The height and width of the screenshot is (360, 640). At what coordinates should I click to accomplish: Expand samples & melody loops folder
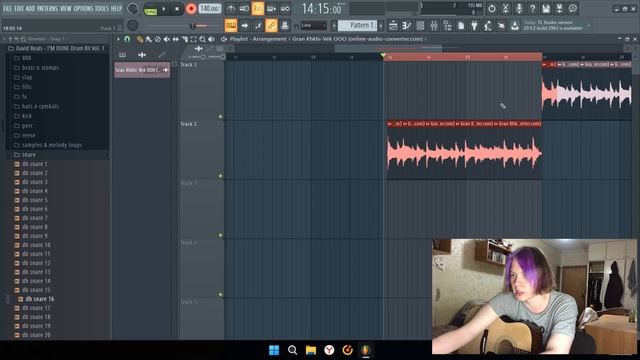[x=48, y=145]
